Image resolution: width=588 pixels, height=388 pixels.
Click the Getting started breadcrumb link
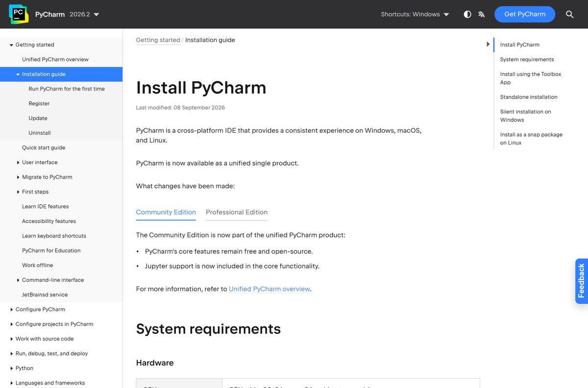click(158, 40)
